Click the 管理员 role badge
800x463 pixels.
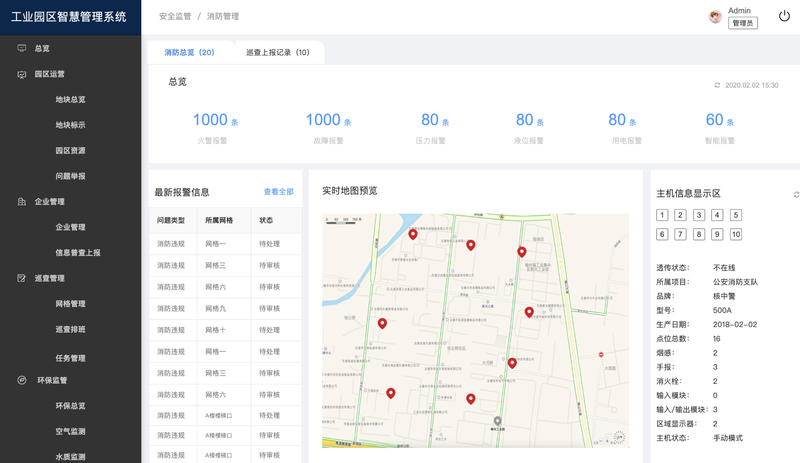[742, 23]
